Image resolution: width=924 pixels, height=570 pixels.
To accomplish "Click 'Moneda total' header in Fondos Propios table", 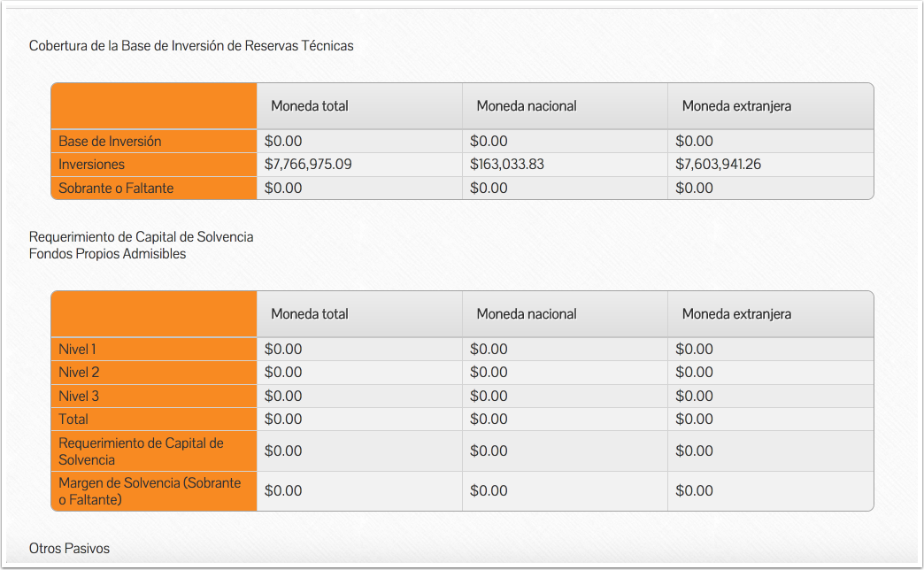I will pos(310,314).
